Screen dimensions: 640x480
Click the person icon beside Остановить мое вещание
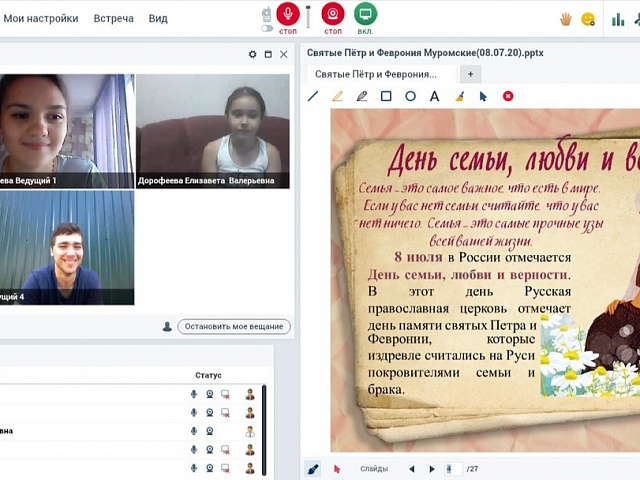click(167, 327)
